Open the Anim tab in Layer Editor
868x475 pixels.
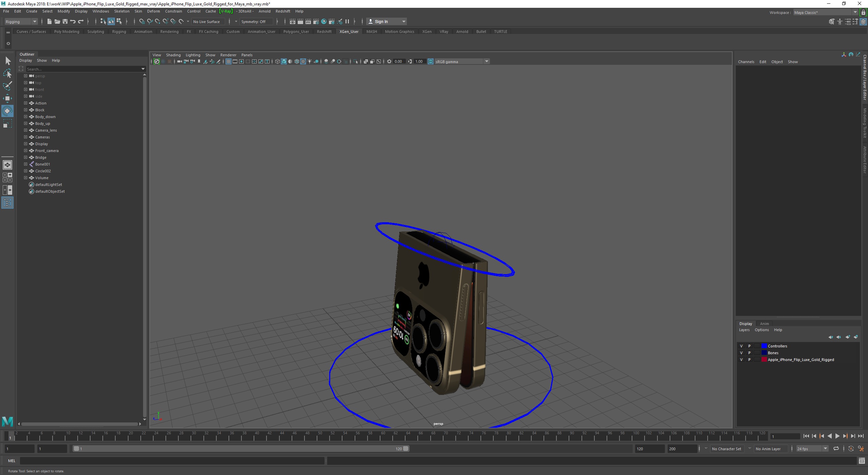(x=764, y=324)
